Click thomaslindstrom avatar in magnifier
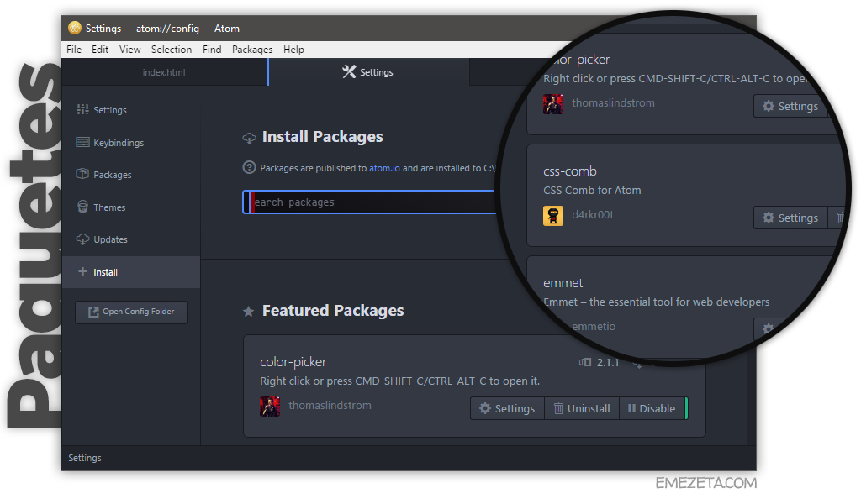This screenshot has height=504, width=861. point(553,103)
